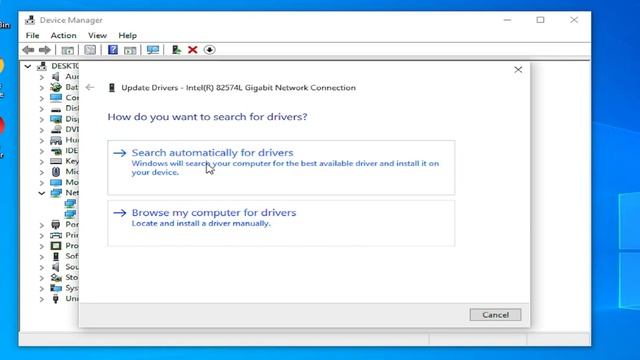Image resolution: width=640 pixels, height=360 pixels.
Task: Click the DVD drives category icon
Action: point(56,129)
